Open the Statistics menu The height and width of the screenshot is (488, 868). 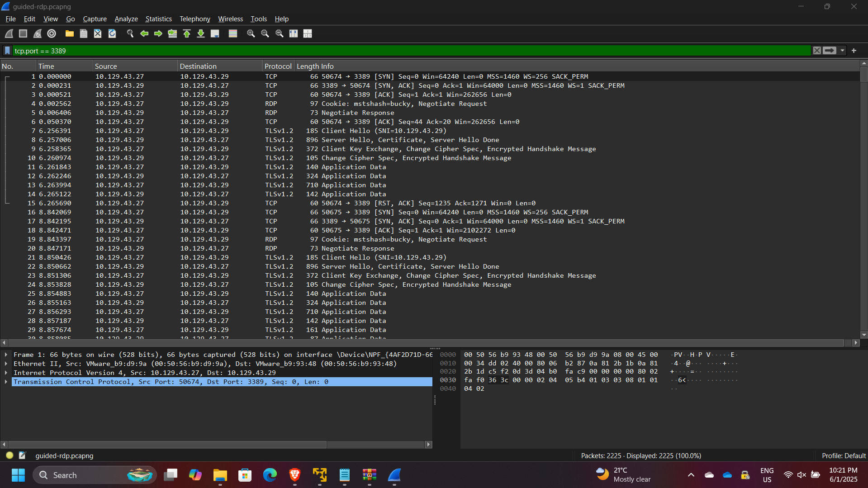[x=158, y=19]
